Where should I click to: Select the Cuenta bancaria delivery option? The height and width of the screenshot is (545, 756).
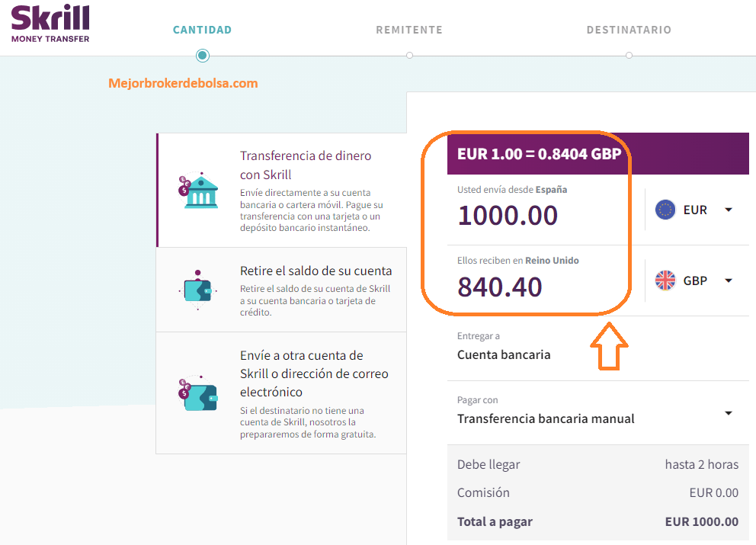pos(504,354)
